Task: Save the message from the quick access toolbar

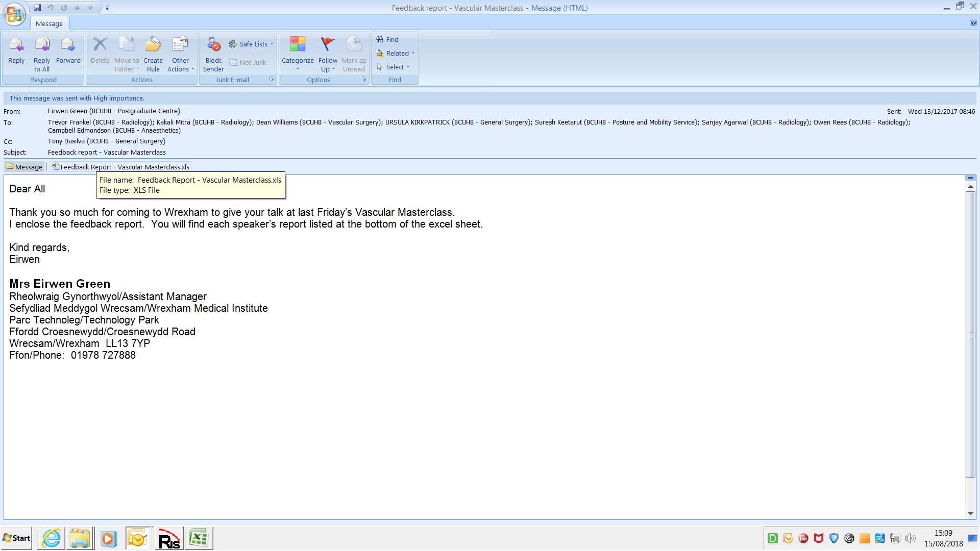Action: (37, 8)
